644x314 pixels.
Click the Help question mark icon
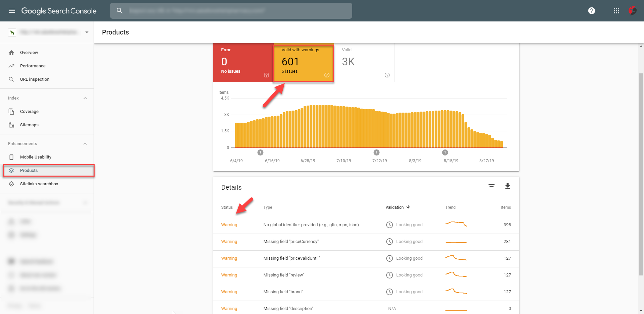(x=592, y=11)
